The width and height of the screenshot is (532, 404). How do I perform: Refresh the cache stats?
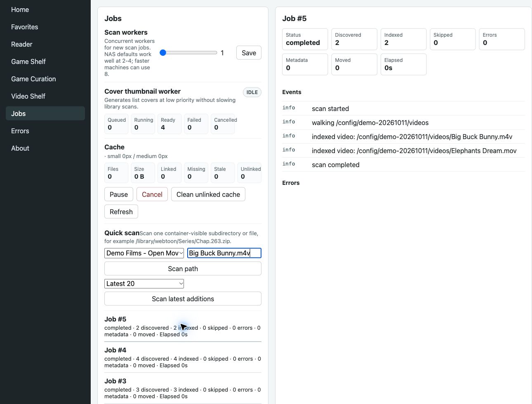(121, 212)
